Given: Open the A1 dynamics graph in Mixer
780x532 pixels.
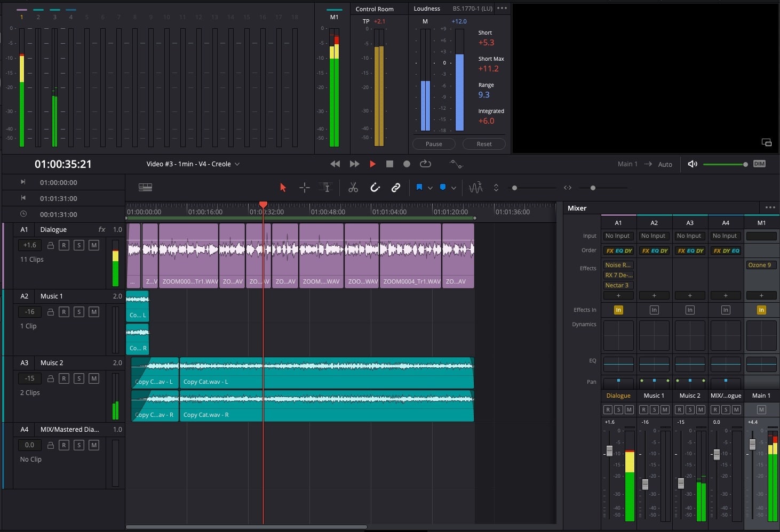Looking at the screenshot, I should pyautogui.click(x=618, y=335).
